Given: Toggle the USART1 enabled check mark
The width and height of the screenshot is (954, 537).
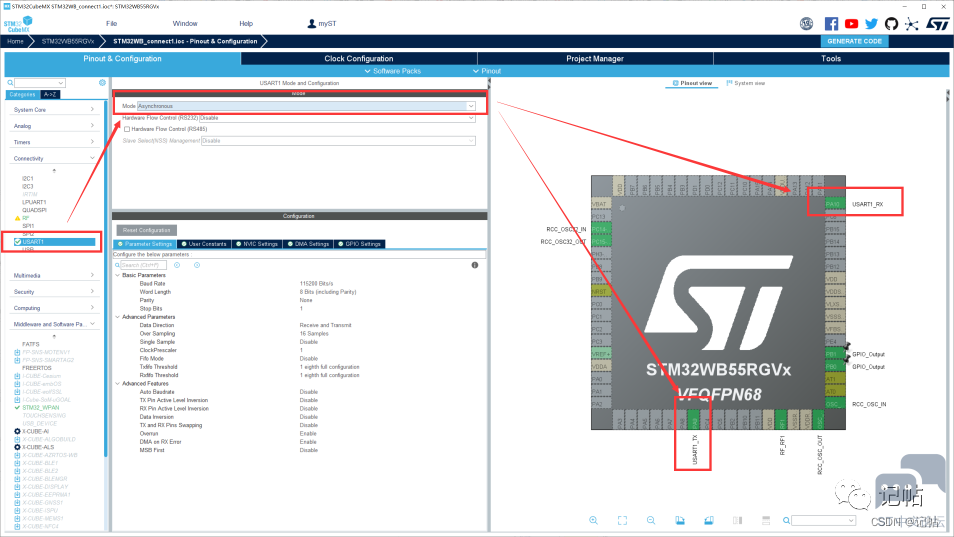Looking at the screenshot, I should 17,242.
